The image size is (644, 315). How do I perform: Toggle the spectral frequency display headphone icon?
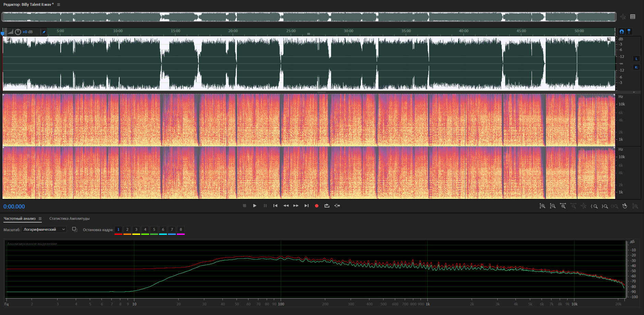click(622, 32)
